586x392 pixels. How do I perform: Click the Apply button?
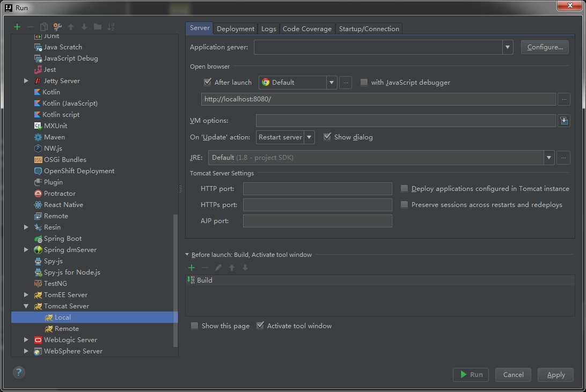pyautogui.click(x=556, y=374)
